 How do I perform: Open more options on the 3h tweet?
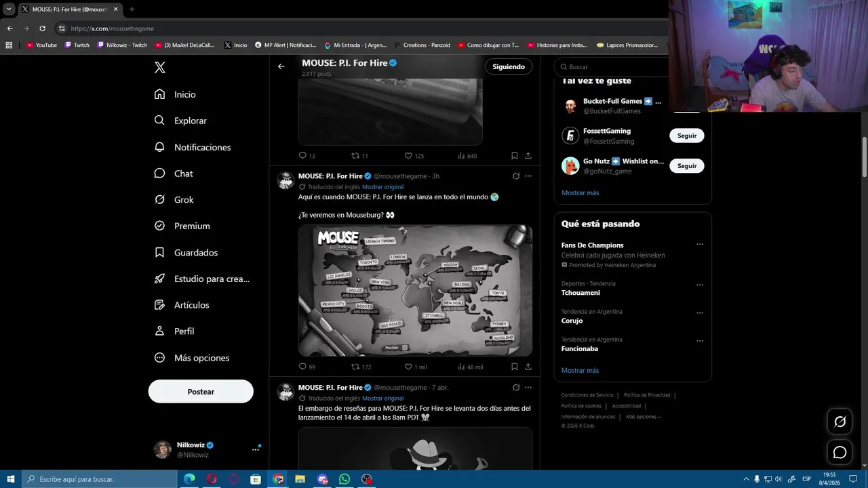pyautogui.click(x=528, y=176)
